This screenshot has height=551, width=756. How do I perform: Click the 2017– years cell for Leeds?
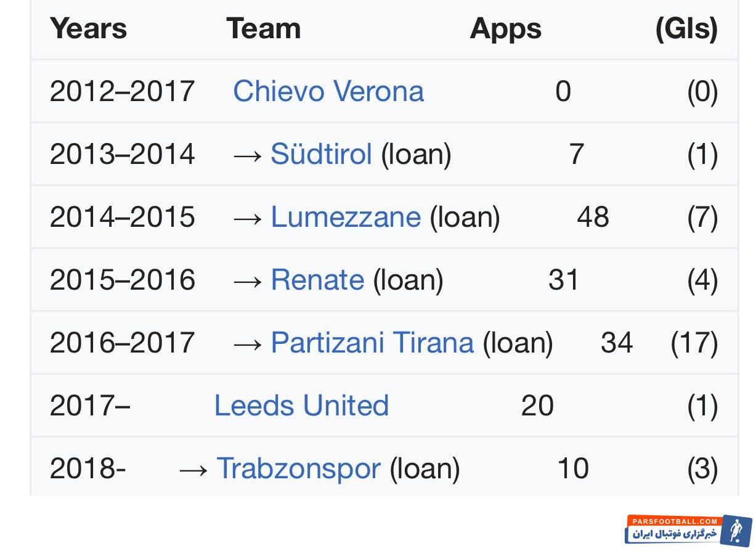click(90, 406)
